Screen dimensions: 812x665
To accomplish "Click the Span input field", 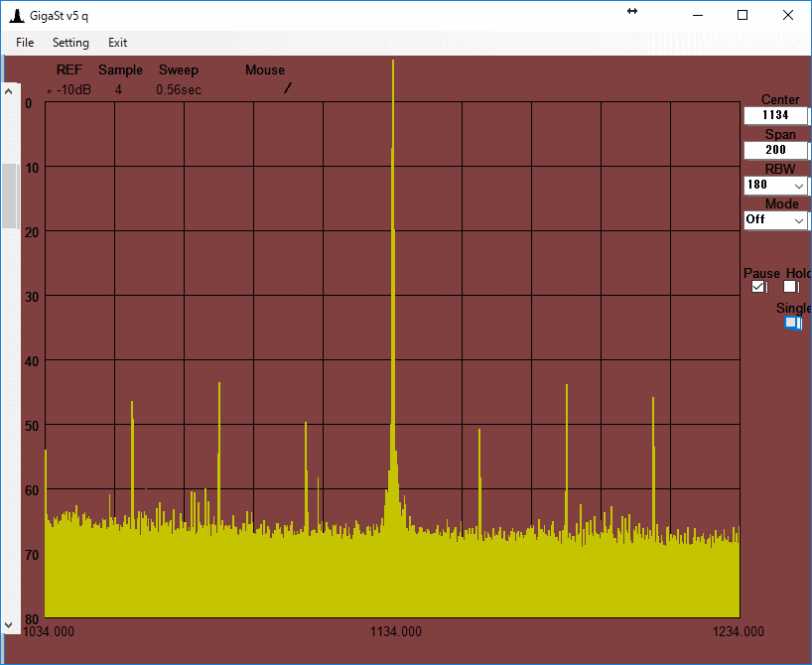I will 775,150.
